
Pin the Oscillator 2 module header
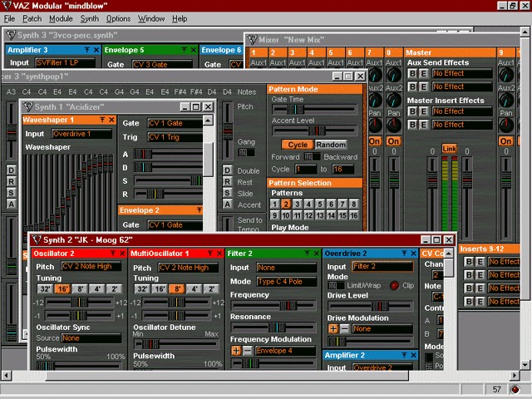click(113, 254)
